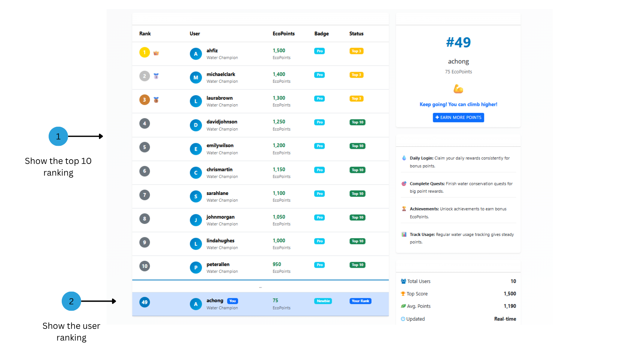This screenshot has height=362, width=644.
Task: Click the Pro badge in ahfiz's row
Action: (x=319, y=51)
